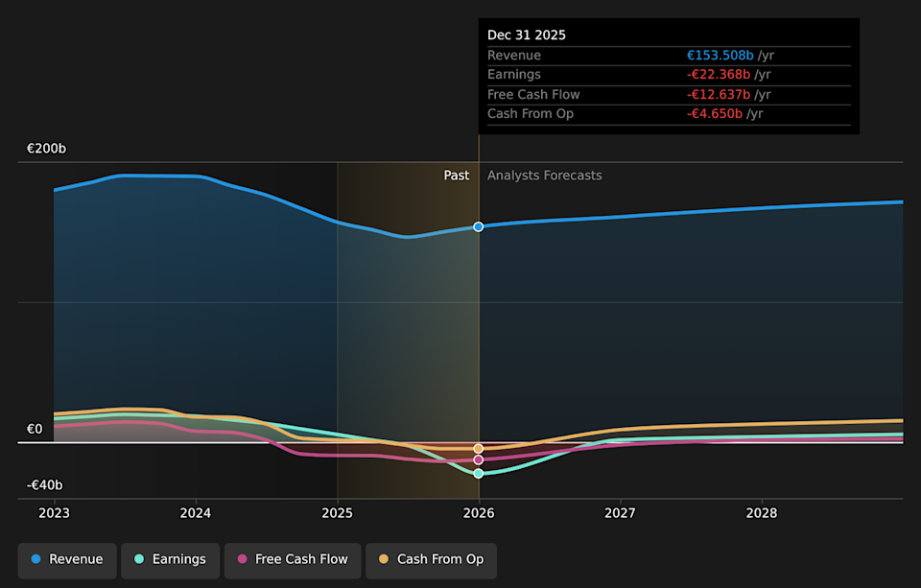Viewport: 921px width, 588px height.
Task: Toggle the Free Cash Flow legend icon
Action: [x=240, y=559]
